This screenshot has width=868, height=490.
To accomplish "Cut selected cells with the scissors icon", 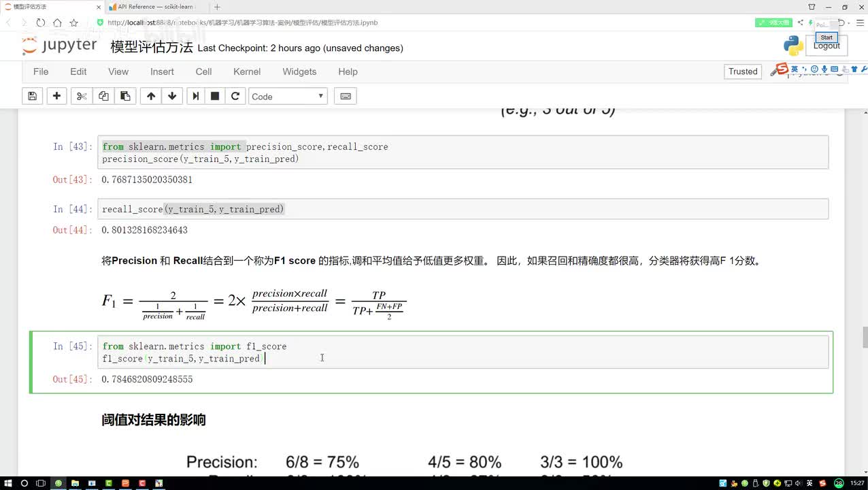I will 82,96.
